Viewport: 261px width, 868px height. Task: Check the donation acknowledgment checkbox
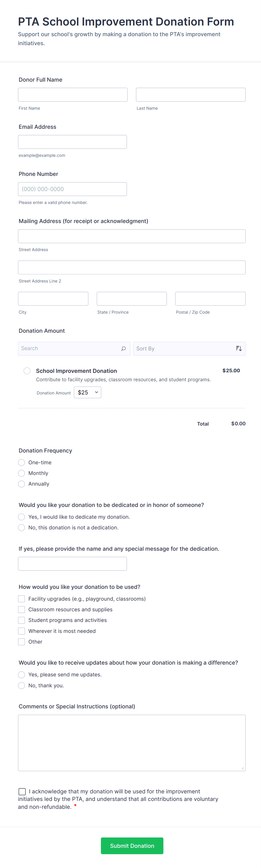point(22,791)
